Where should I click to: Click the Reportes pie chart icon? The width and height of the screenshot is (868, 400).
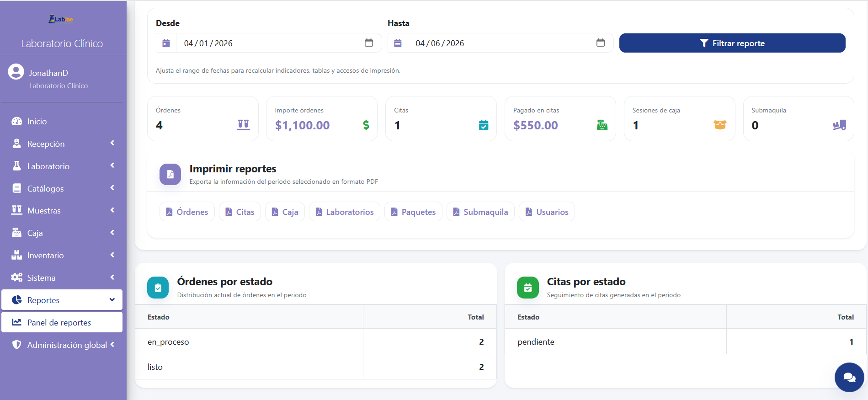pos(17,300)
